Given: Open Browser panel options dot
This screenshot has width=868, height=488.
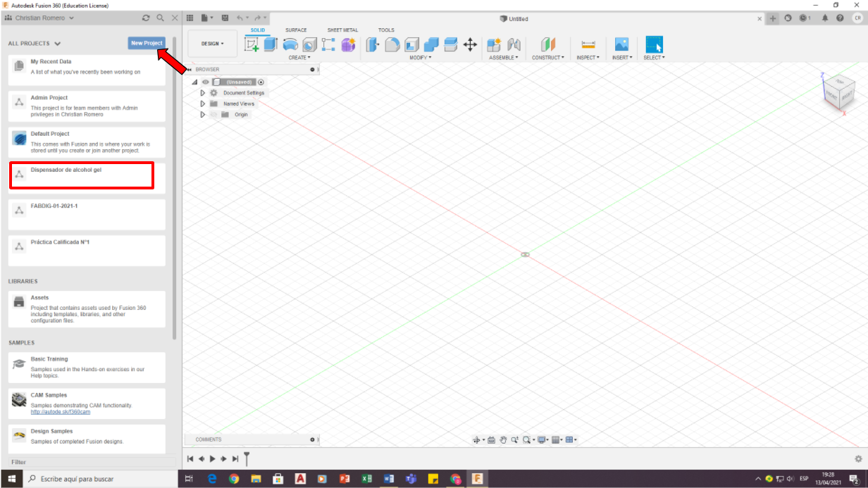Looking at the screenshot, I should tap(312, 70).
